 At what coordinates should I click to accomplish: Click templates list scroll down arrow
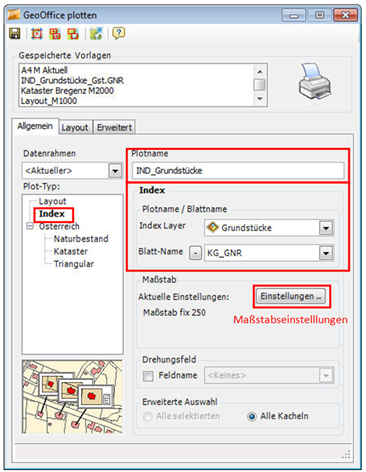coord(260,99)
